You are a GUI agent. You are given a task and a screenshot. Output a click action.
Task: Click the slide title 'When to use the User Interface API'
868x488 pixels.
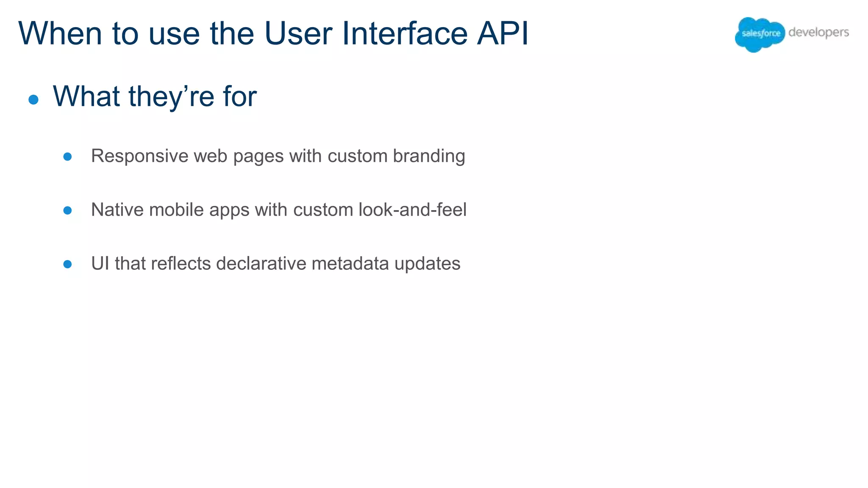[273, 33]
